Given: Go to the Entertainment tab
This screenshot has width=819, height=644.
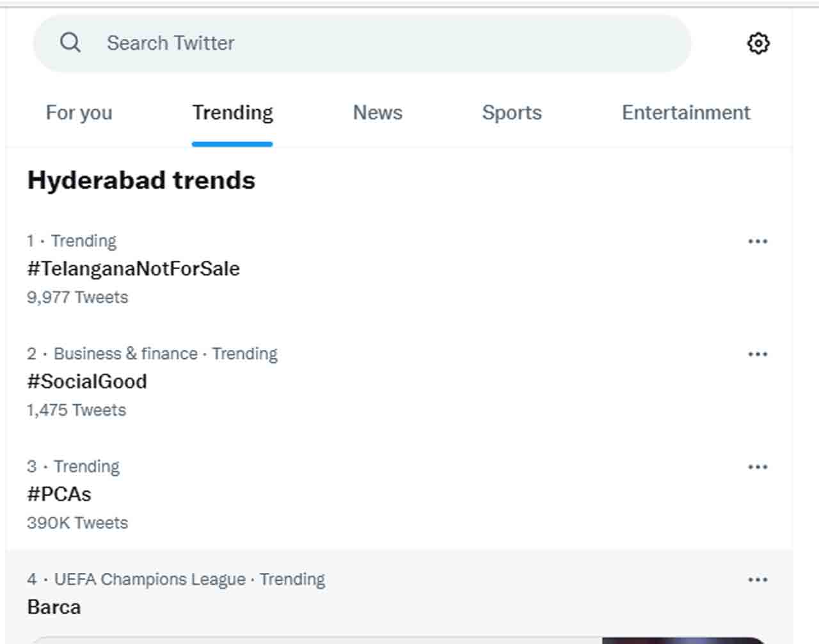Looking at the screenshot, I should [686, 113].
